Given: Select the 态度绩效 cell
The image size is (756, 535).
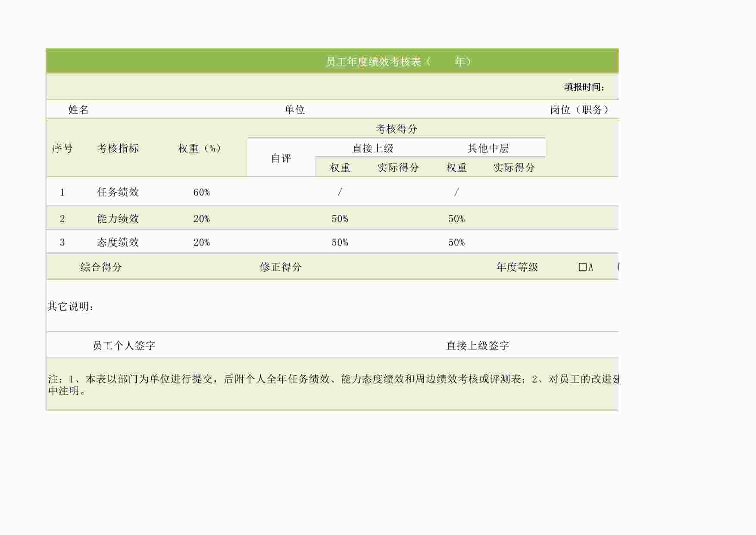Looking at the screenshot, I should click(118, 243).
